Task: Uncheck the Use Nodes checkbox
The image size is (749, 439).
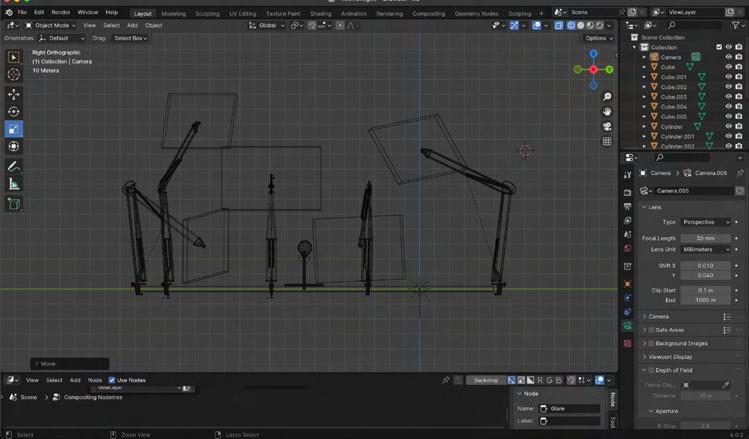Action: coord(112,380)
